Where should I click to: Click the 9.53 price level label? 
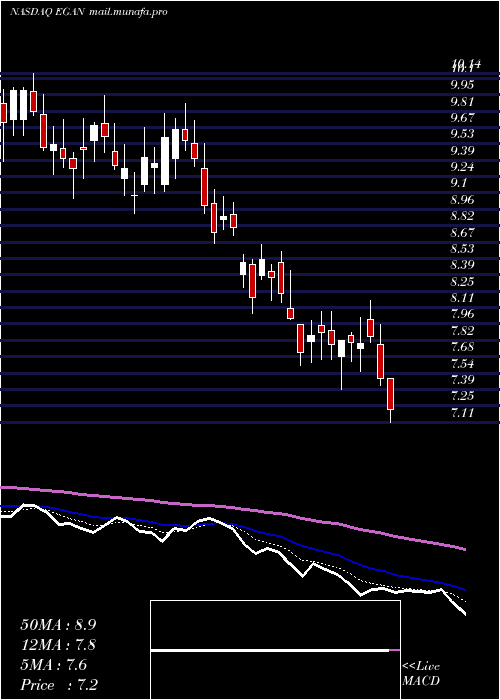click(463, 134)
